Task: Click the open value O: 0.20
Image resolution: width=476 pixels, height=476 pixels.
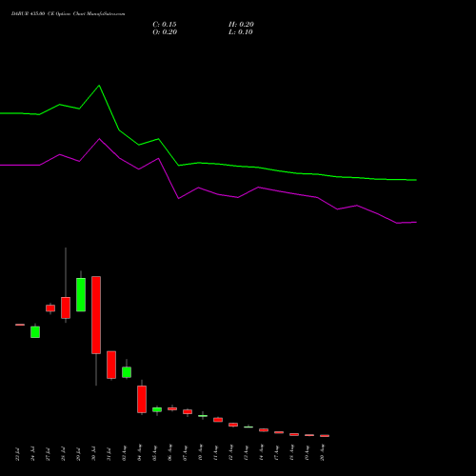Action: 165,32
